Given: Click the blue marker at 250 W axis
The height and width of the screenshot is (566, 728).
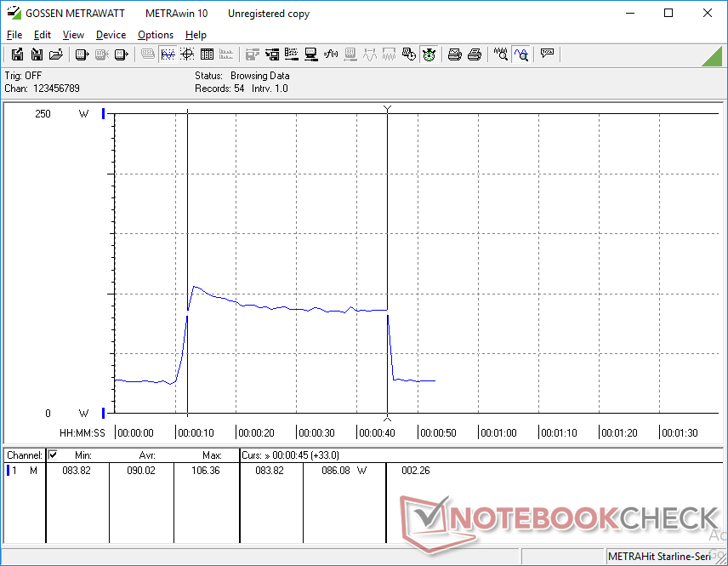Looking at the screenshot, I should click(x=103, y=113).
